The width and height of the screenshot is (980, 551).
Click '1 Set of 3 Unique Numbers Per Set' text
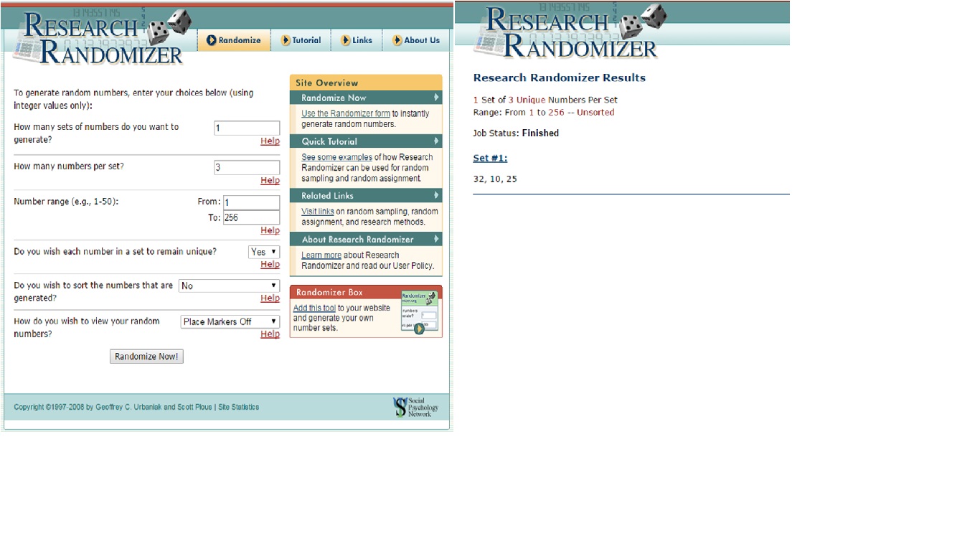point(545,100)
